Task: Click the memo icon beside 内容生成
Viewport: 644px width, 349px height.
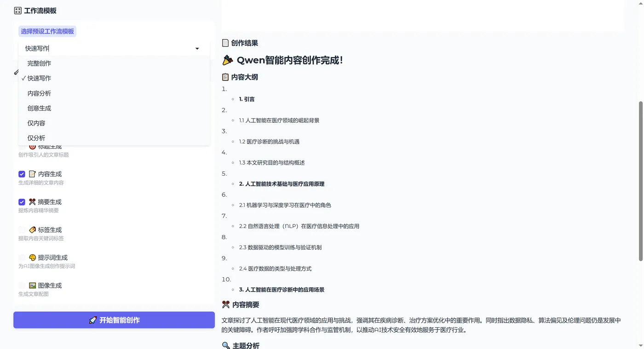Action: pyautogui.click(x=32, y=174)
